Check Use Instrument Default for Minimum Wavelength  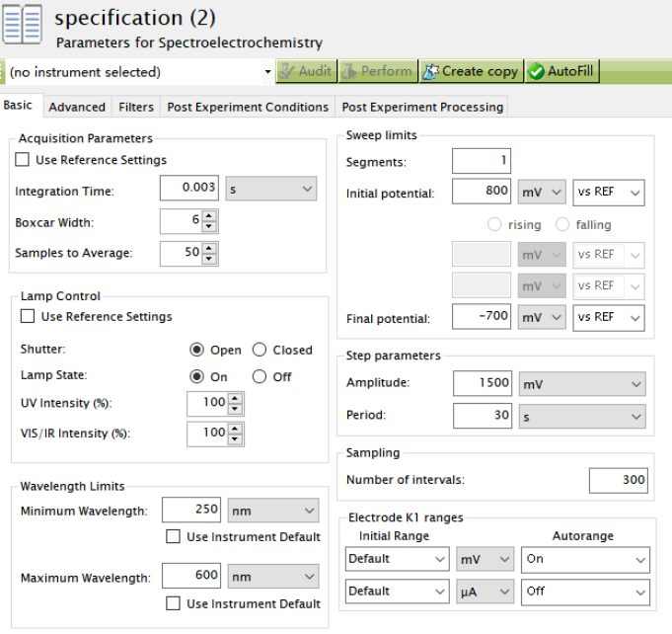click(x=173, y=537)
